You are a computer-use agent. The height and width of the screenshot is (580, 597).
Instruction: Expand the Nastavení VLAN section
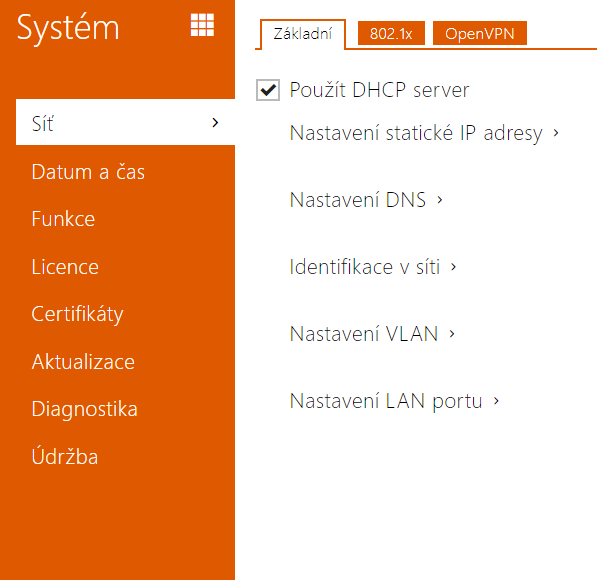click(372, 334)
